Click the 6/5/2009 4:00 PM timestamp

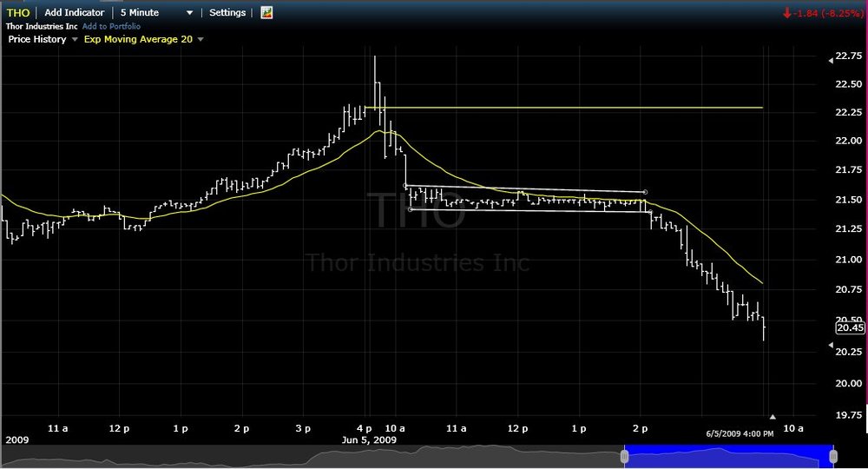[x=740, y=433]
